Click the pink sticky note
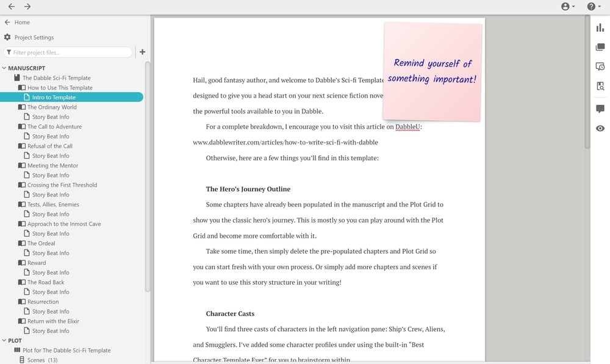610x364 pixels. (x=432, y=71)
